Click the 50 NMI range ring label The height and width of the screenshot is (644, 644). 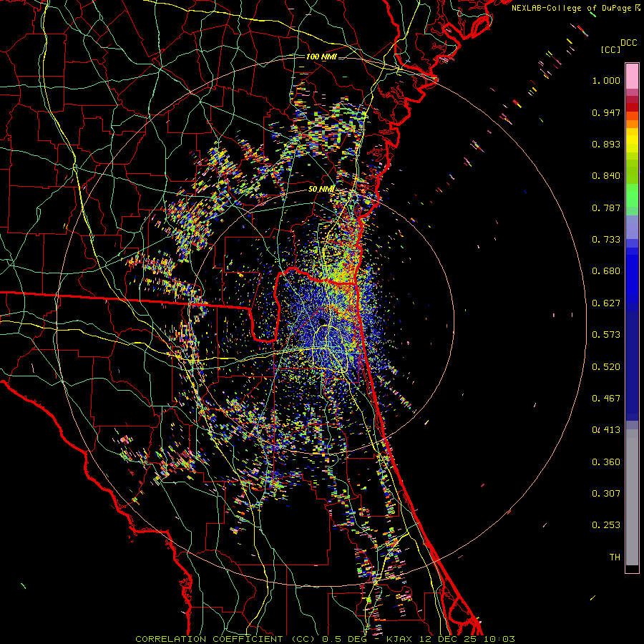coord(321,190)
